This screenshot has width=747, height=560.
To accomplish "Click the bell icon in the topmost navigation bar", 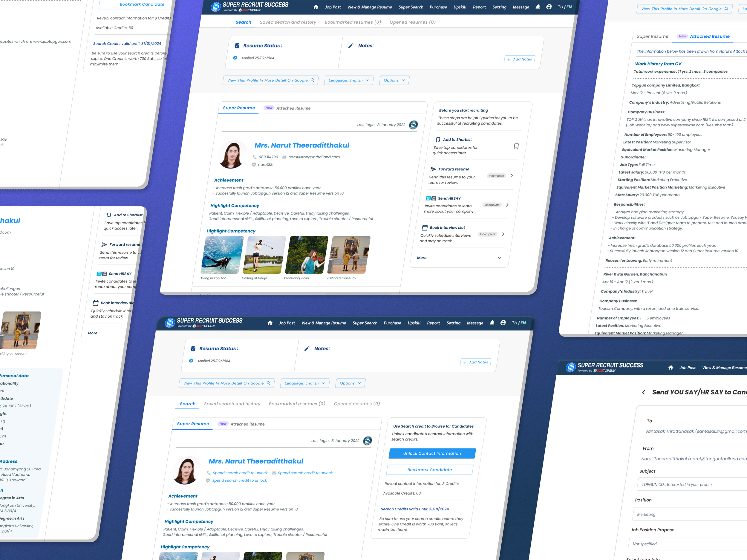I will pos(538,7).
